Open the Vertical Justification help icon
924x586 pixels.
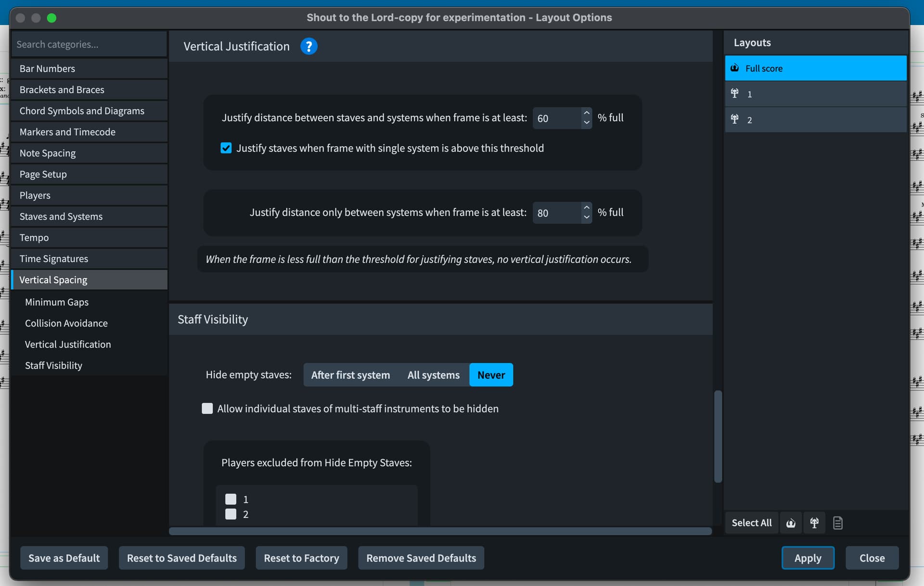tap(308, 46)
